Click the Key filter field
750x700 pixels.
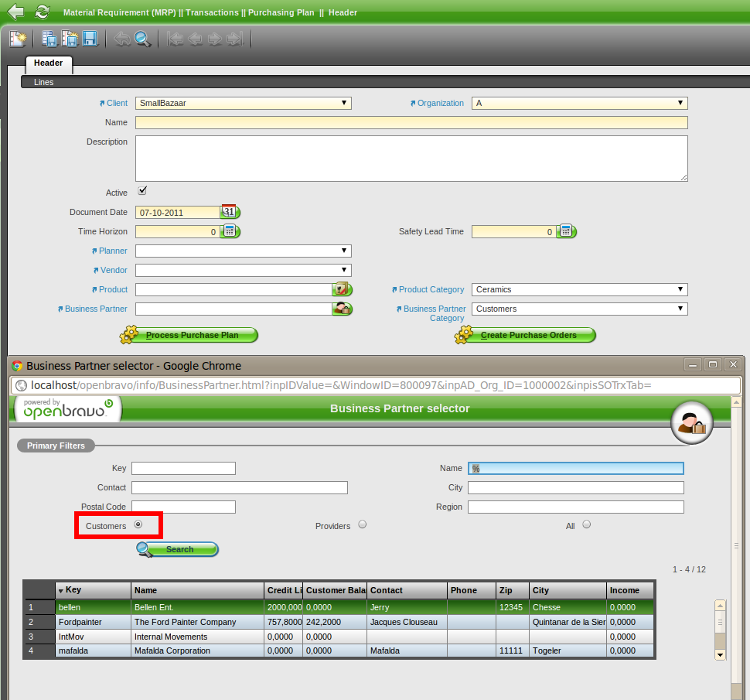(184, 468)
